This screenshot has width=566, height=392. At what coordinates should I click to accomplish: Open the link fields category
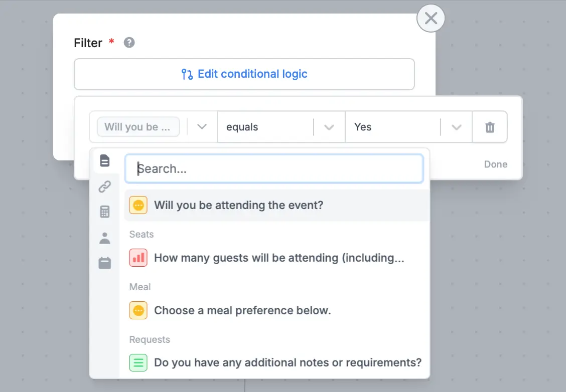(105, 186)
